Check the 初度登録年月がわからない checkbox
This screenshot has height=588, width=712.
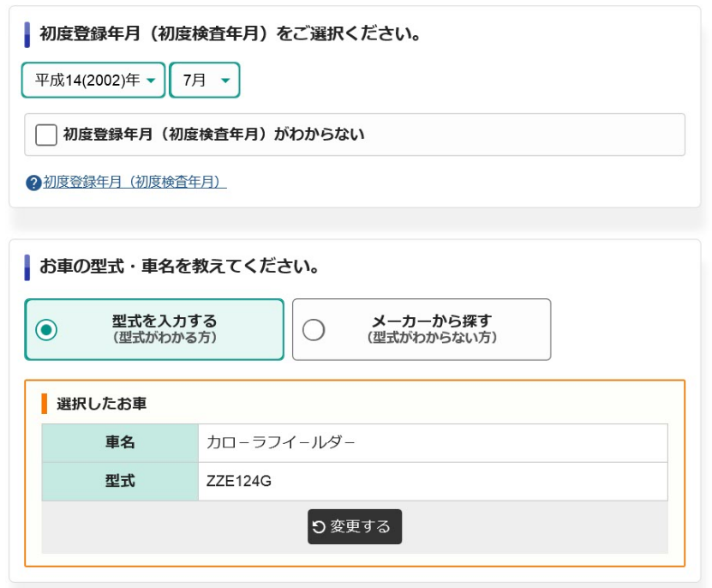pyautogui.click(x=46, y=135)
